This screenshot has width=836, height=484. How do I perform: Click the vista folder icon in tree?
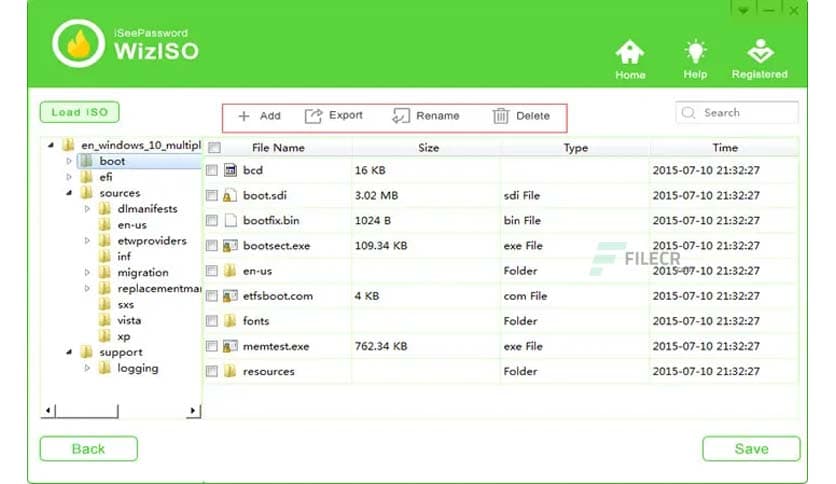[x=105, y=320]
